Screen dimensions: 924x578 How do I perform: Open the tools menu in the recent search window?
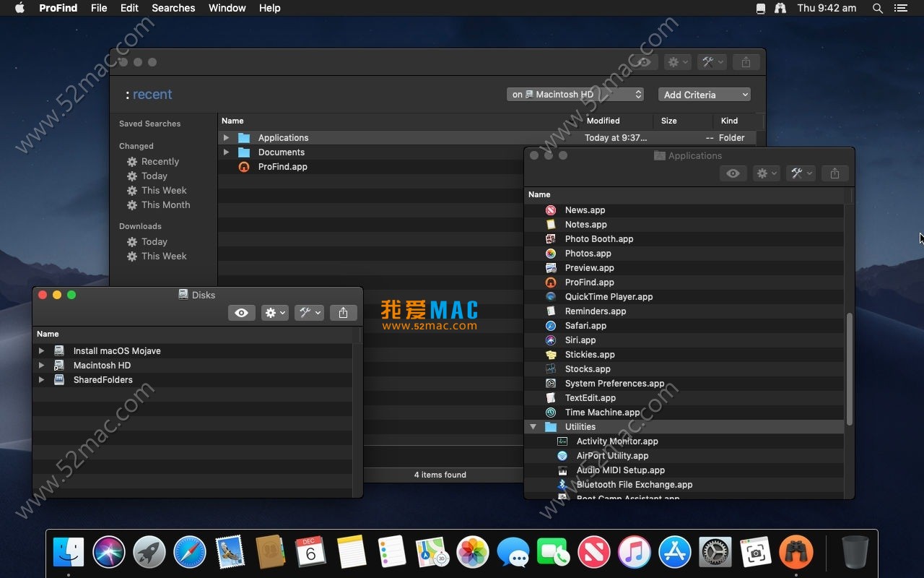coord(712,62)
